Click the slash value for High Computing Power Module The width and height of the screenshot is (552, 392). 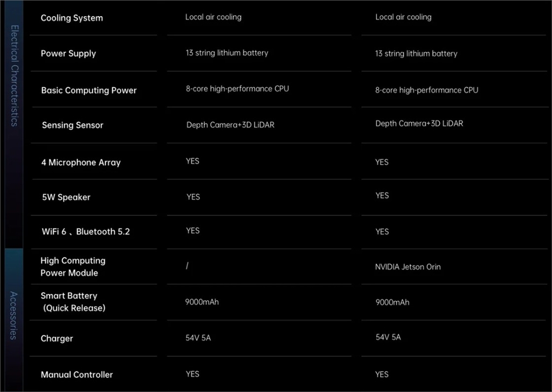187,266
